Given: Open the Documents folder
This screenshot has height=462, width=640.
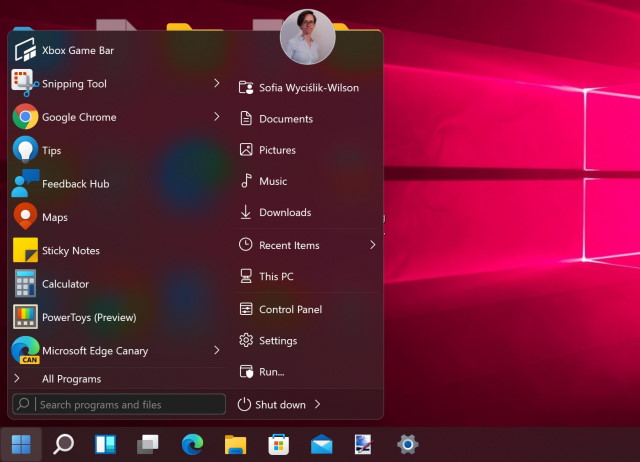Looking at the screenshot, I should coord(285,119).
